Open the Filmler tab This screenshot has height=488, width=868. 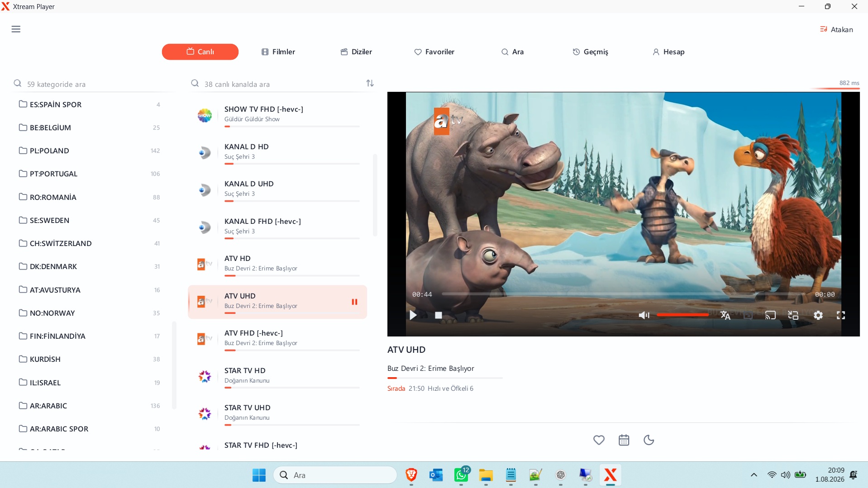[278, 52]
